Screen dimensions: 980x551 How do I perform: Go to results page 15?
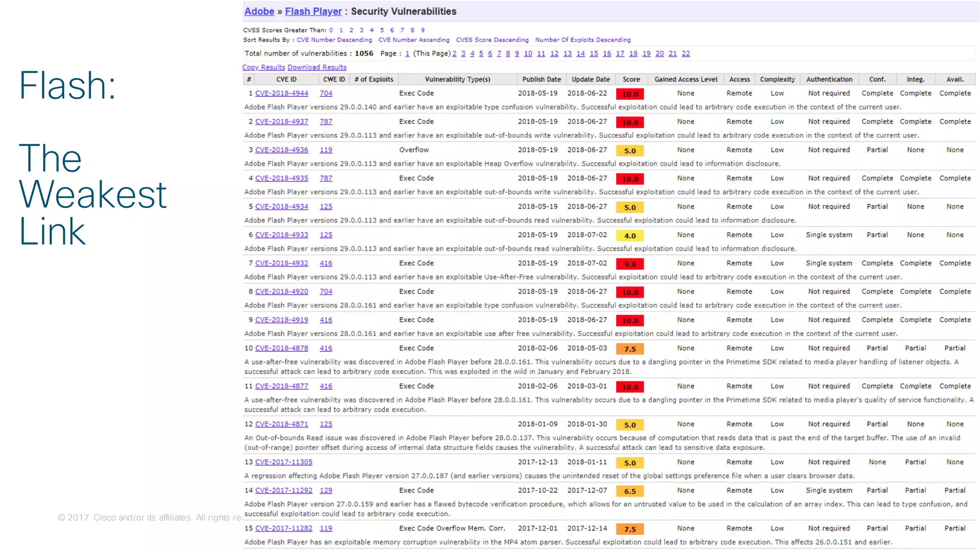click(593, 54)
